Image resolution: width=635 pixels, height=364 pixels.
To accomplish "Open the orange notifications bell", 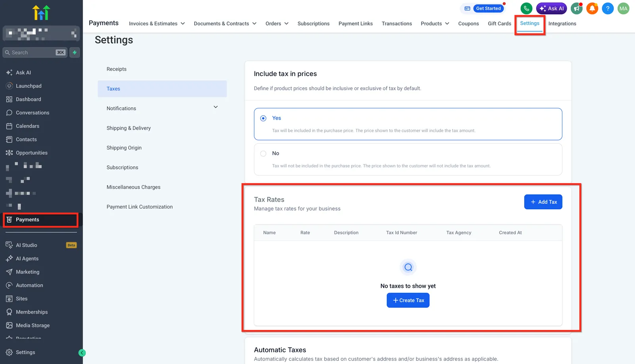I will tap(592, 8).
